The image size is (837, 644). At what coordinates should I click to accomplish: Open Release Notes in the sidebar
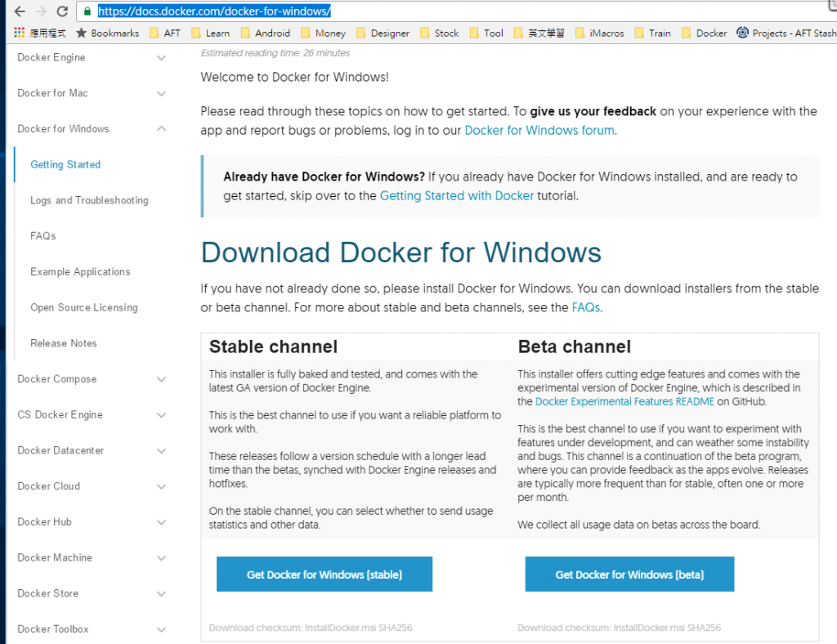(64, 343)
